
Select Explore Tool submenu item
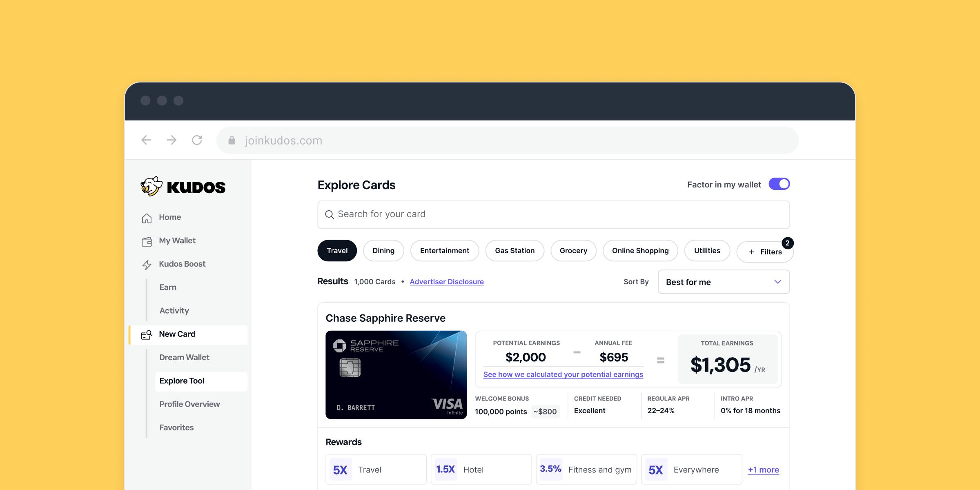tap(201, 381)
